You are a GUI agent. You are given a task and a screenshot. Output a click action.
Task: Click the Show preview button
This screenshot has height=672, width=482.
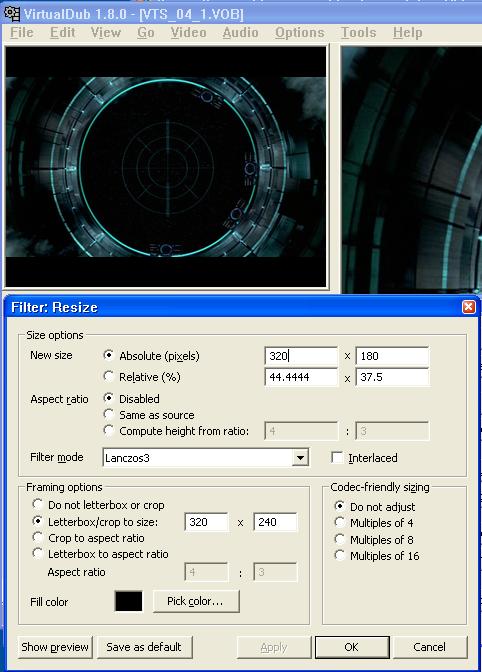pos(55,647)
